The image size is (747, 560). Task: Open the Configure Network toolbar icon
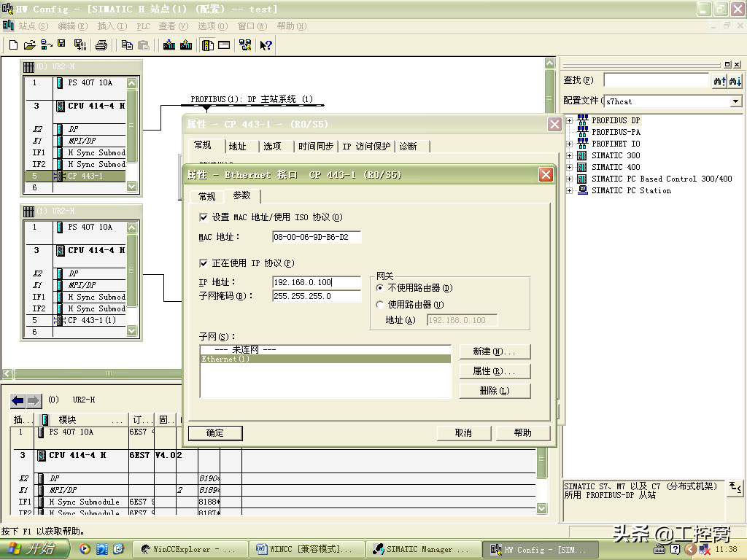tap(244, 45)
